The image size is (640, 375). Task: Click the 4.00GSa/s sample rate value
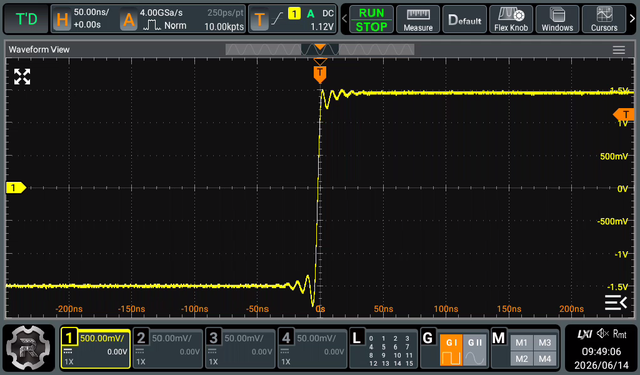161,13
